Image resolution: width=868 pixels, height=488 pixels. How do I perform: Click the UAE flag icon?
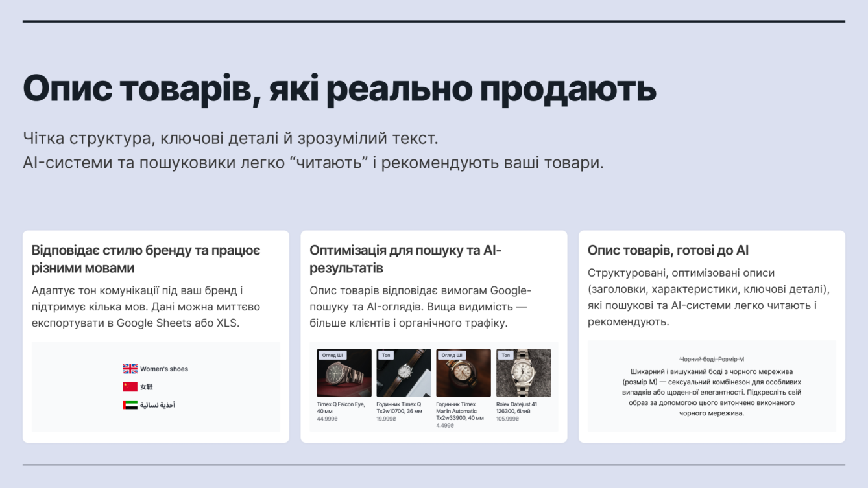click(130, 405)
